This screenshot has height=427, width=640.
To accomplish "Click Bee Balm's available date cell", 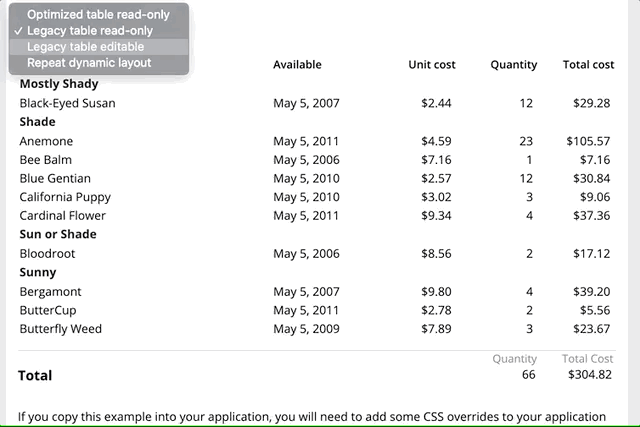I will (x=306, y=160).
